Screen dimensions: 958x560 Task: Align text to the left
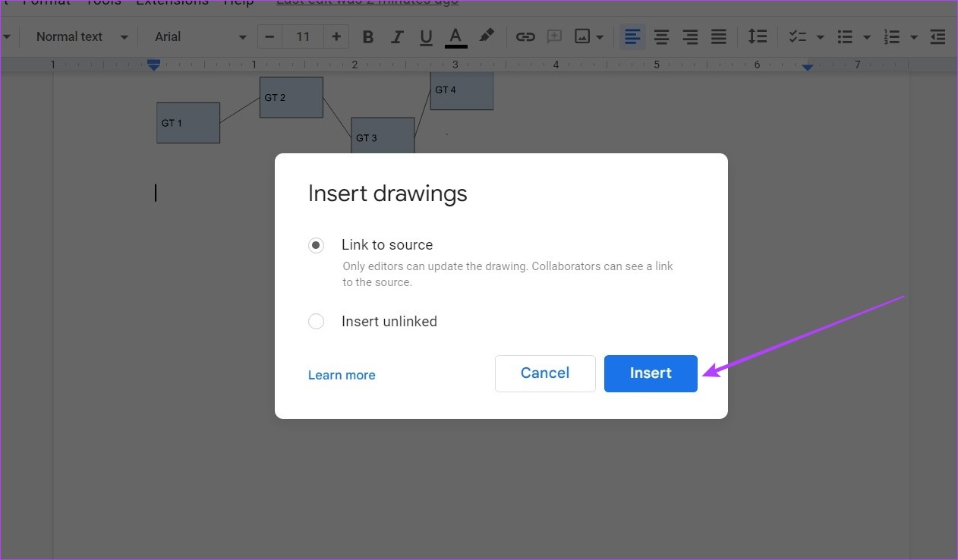coord(632,36)
